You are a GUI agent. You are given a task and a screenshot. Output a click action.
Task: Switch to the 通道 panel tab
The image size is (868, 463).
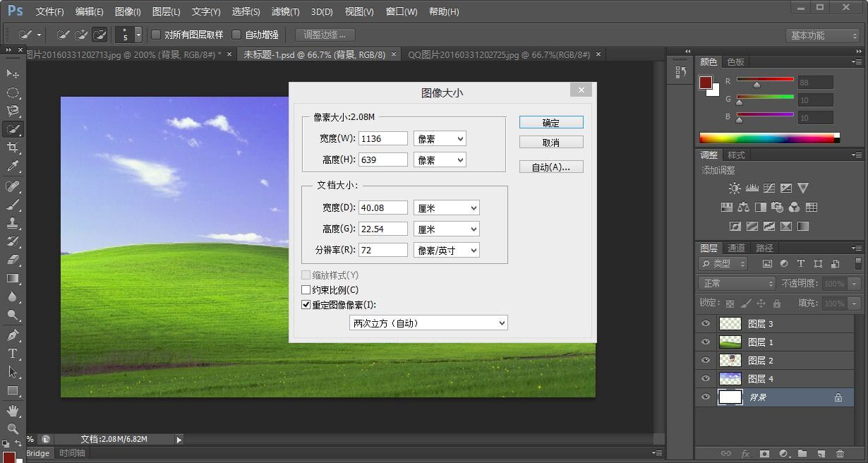736,248
